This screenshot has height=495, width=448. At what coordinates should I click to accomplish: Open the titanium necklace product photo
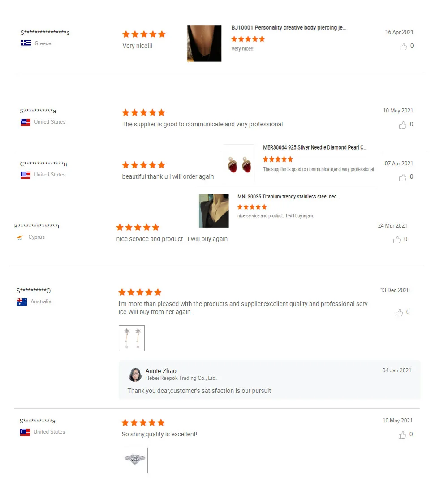(x=214, y=211)
